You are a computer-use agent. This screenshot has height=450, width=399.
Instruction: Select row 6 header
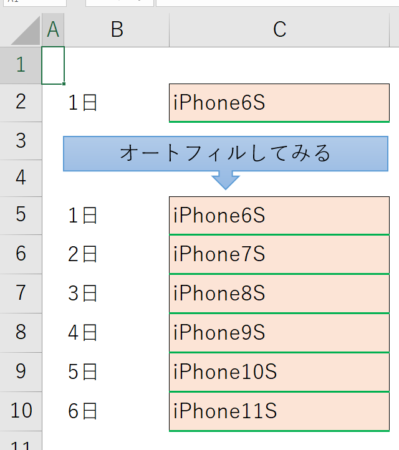pyautogui.click(x=21, y=254)
